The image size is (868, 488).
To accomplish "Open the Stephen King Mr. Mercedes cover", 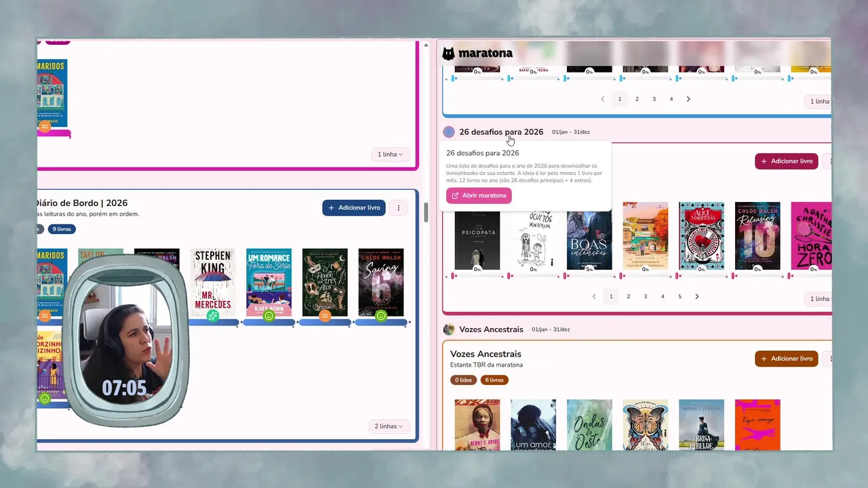I will pyautogui.click(x=213, y=281).
